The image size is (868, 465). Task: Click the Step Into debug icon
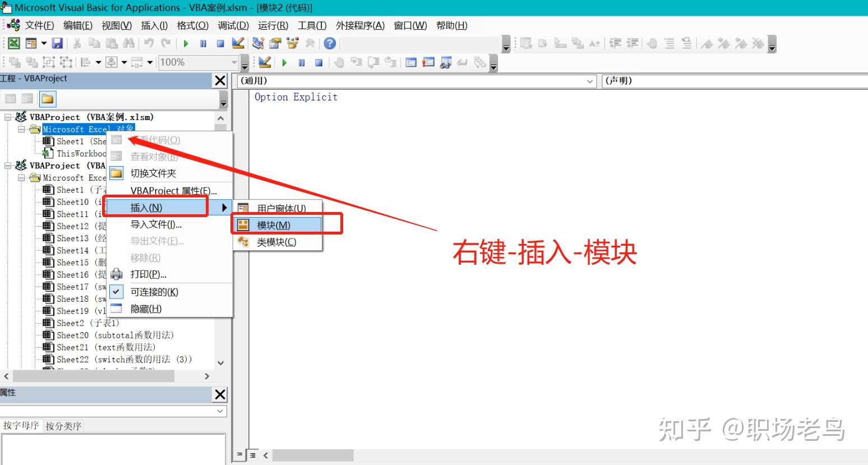(x=356, y=63)
